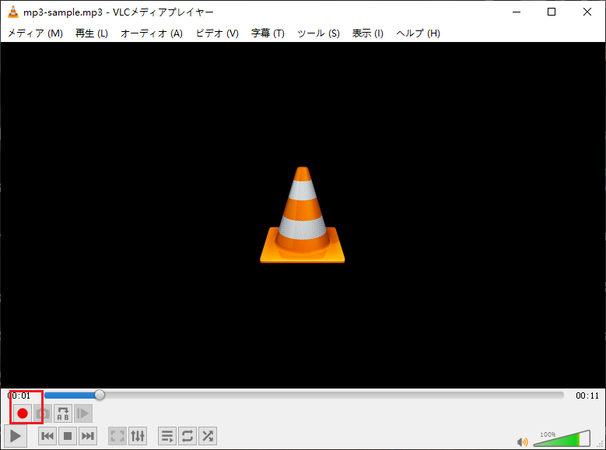Adjust the volume slider at 100%

click(562, 439)
